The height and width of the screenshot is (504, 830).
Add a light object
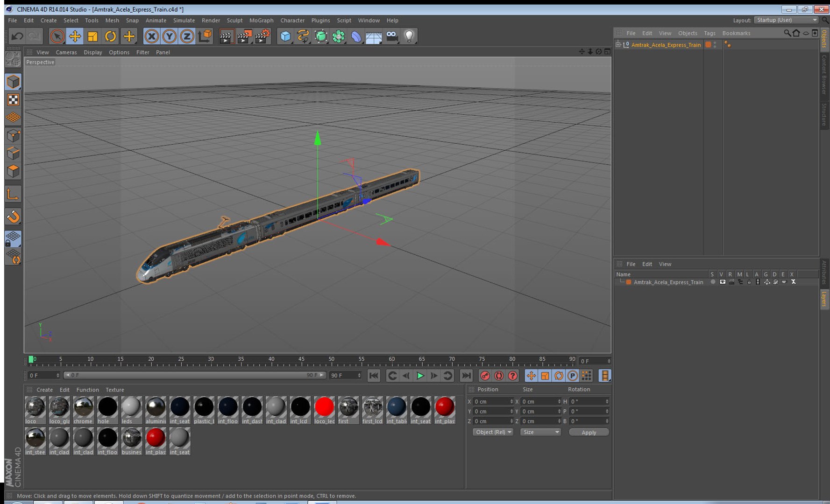(409, 36)
